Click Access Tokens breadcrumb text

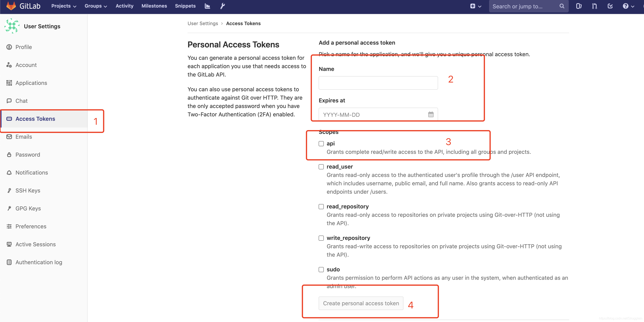coord(243,23)
